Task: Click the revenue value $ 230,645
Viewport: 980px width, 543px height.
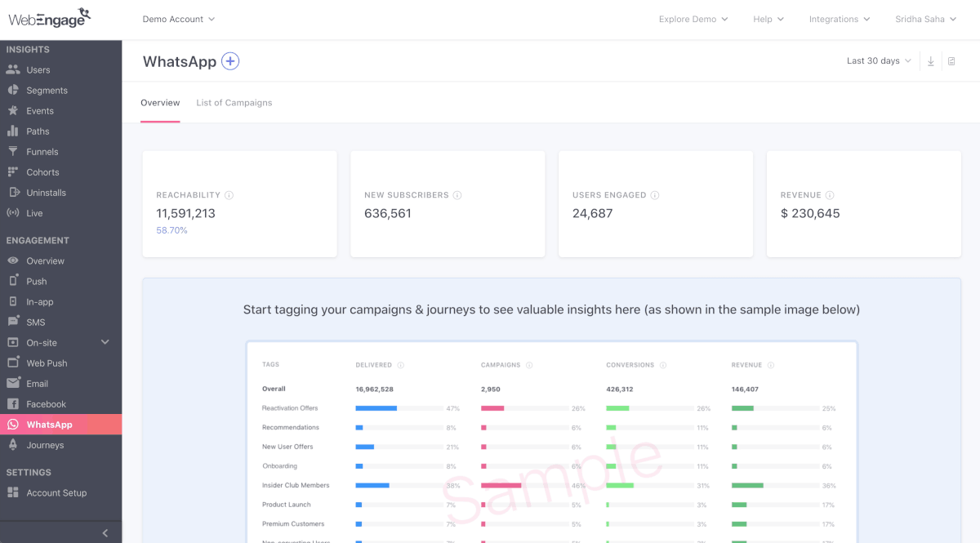Action: click(810, 214)
